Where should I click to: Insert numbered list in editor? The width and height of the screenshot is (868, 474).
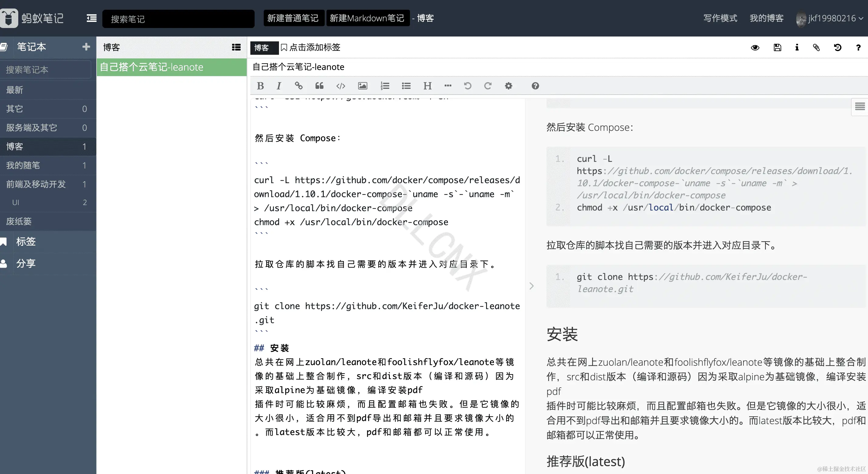coord(385,86)
